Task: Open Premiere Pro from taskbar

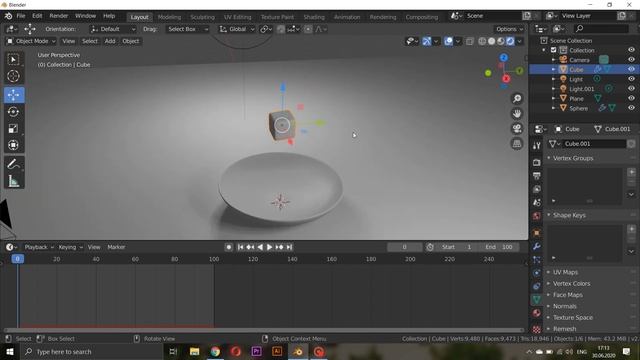Action: click(256, 351)
